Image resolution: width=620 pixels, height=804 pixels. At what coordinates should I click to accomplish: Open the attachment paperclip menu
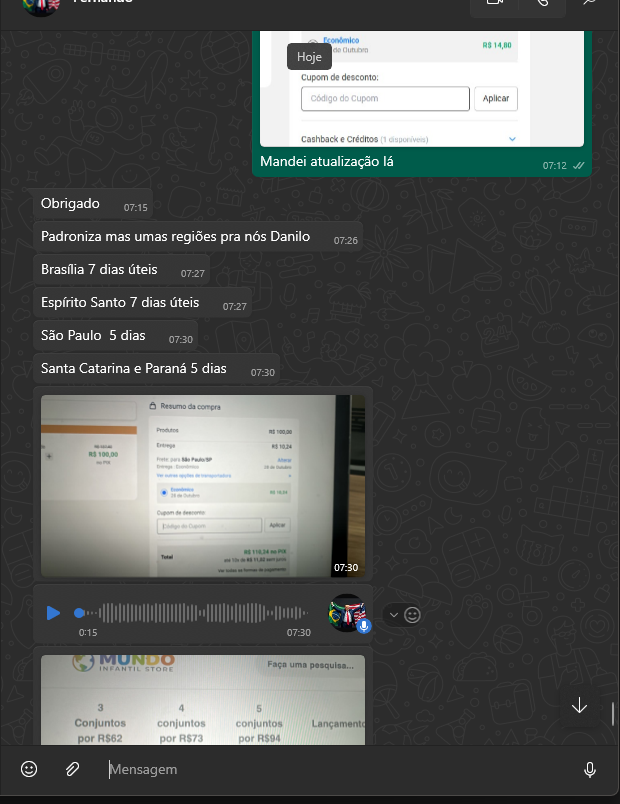click(72, 769)
